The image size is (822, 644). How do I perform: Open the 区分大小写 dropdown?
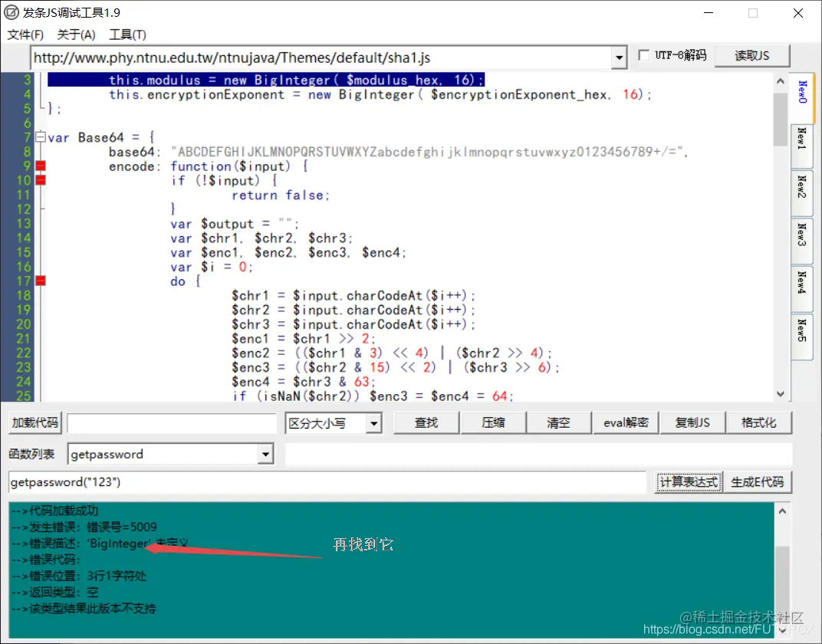[x=373, y=423]
